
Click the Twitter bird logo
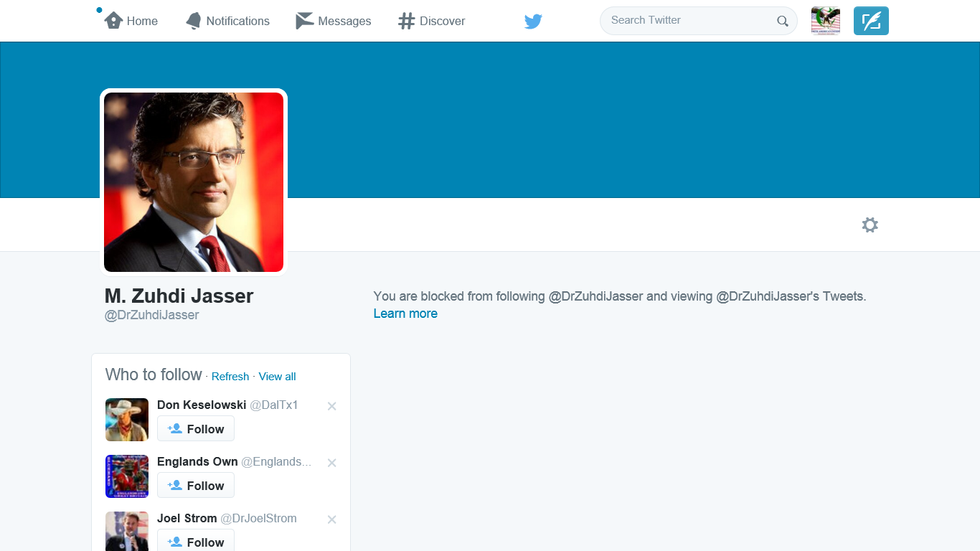click(x=533, y=22)
